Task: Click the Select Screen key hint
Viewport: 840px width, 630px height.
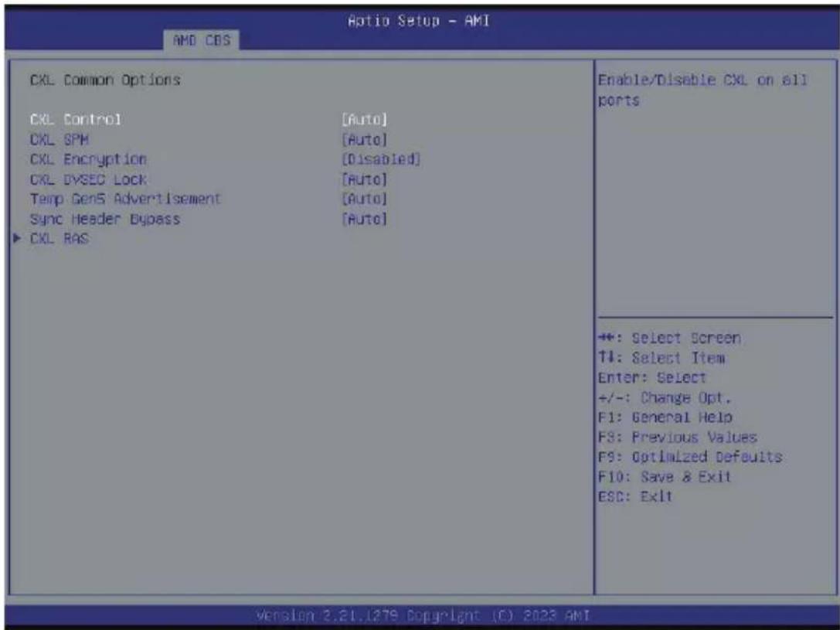Action: [669, 338]
